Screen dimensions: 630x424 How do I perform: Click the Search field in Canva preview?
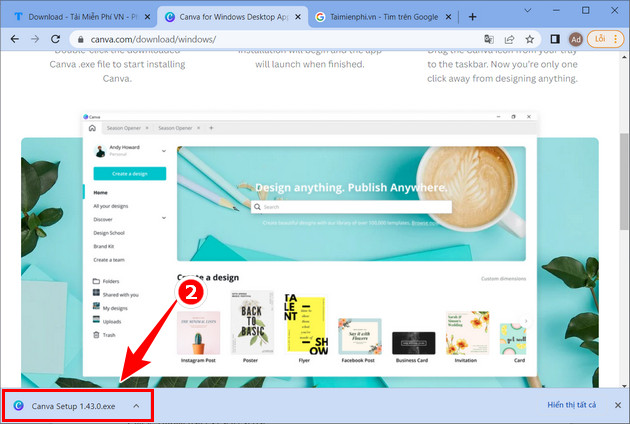point(352,207)
